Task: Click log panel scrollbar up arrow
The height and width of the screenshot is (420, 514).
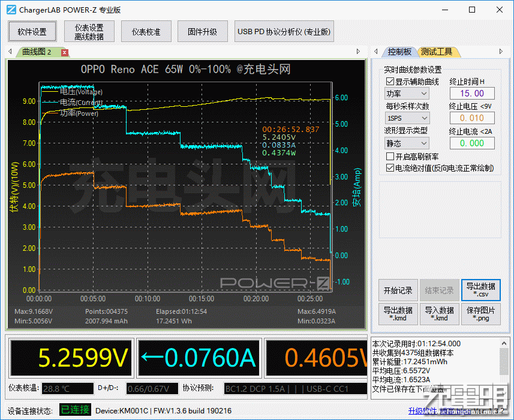Action: (504, 343)
